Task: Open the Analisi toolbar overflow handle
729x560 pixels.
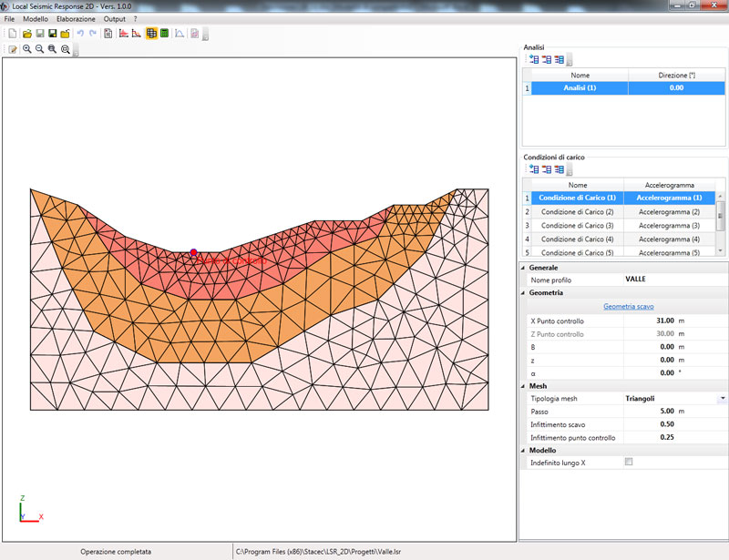Action: 570,60
